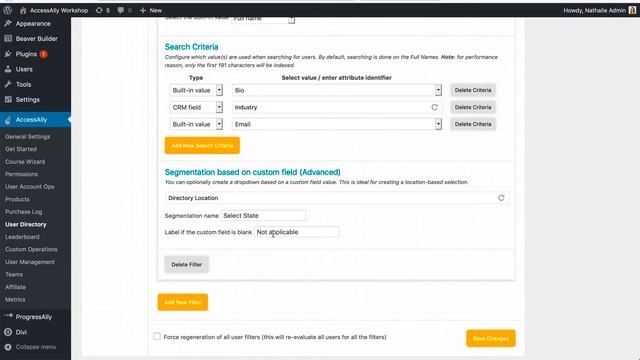Image resolution: width=640 pixels, height=360 pixels.
Task: Open the AccessAlly Workshop site home icon
Action: click(23, 10)
